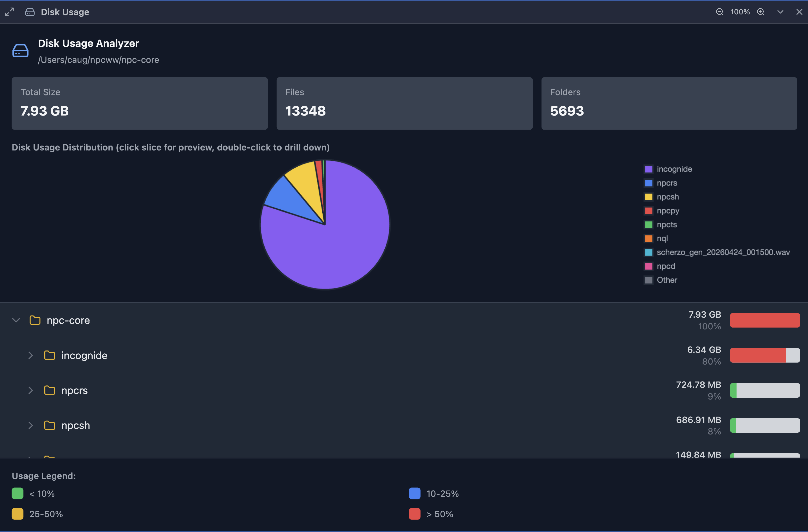The image size is (808, 532).
Task: Click the Folders 5693 card
Action: (x=669, y=104)
